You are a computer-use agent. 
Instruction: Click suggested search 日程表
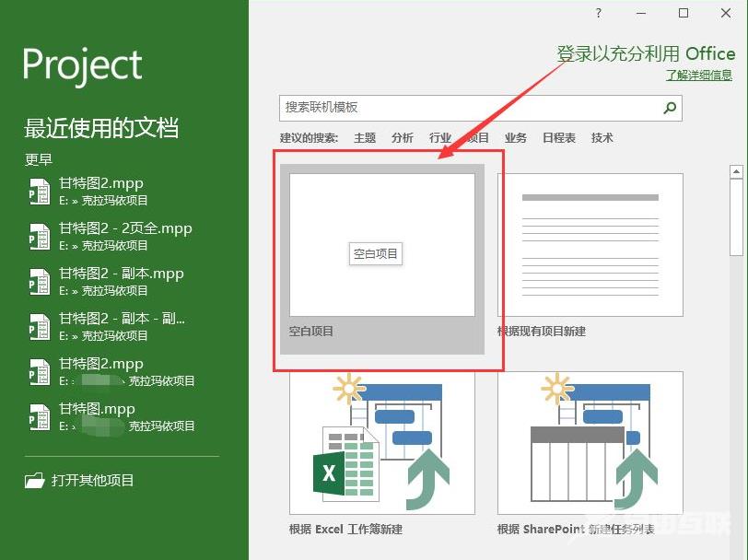coord(559,138)
